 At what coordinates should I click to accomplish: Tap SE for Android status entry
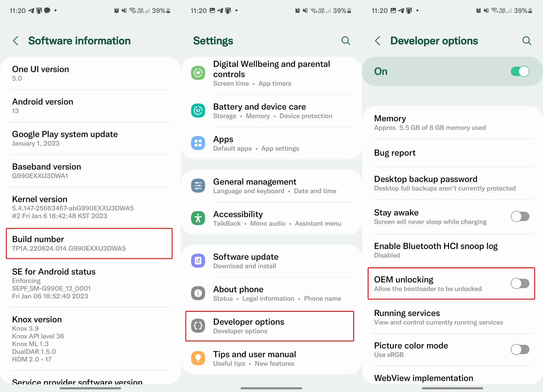coord(90,283)
